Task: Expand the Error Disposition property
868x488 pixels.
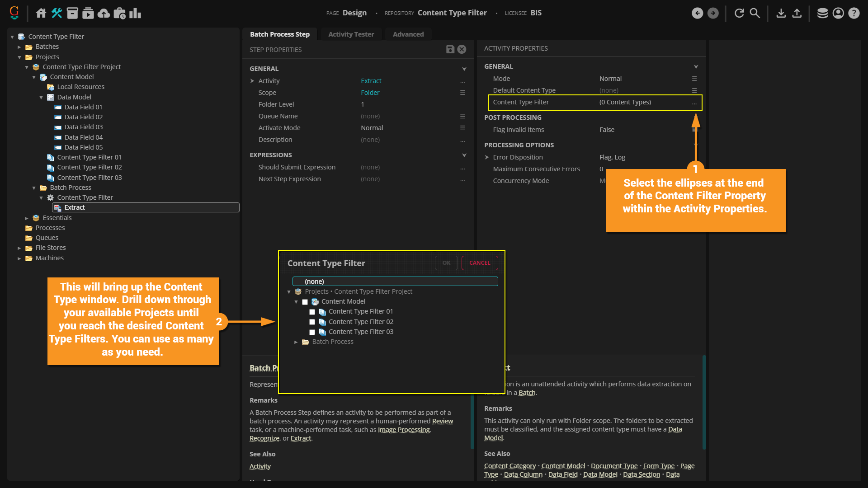Action: pyautogui.click(x=487, y=157)
